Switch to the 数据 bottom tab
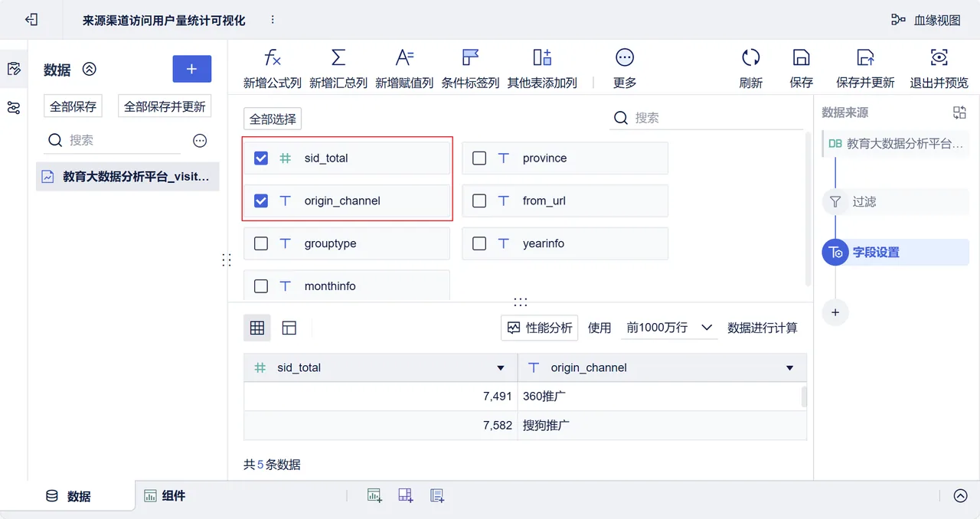980x519 pixels. [x=68, y=496]
